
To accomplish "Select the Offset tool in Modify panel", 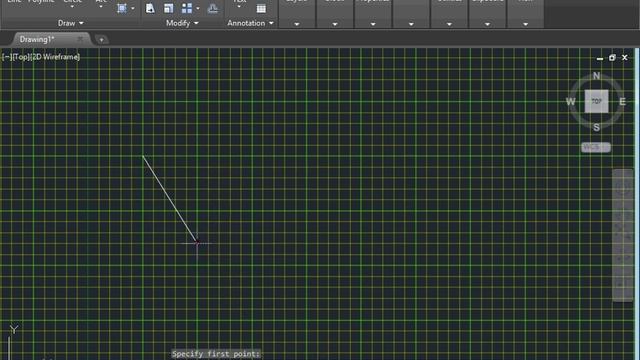I will click(213, 8).
